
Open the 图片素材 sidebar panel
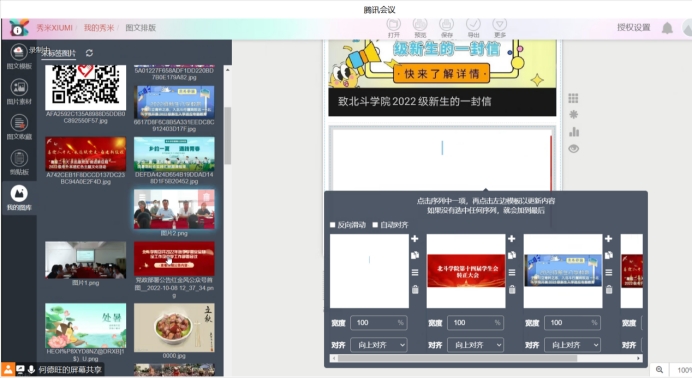[19, 92]
